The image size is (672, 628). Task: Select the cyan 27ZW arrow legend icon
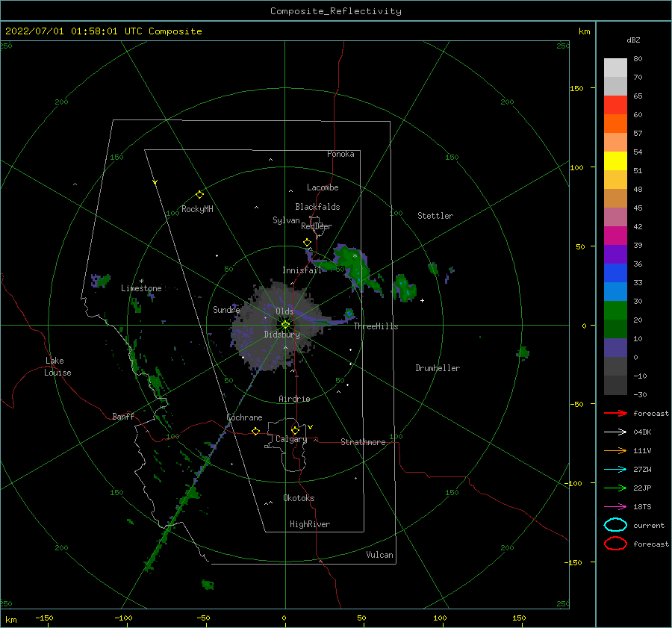(x=615, y=470)
